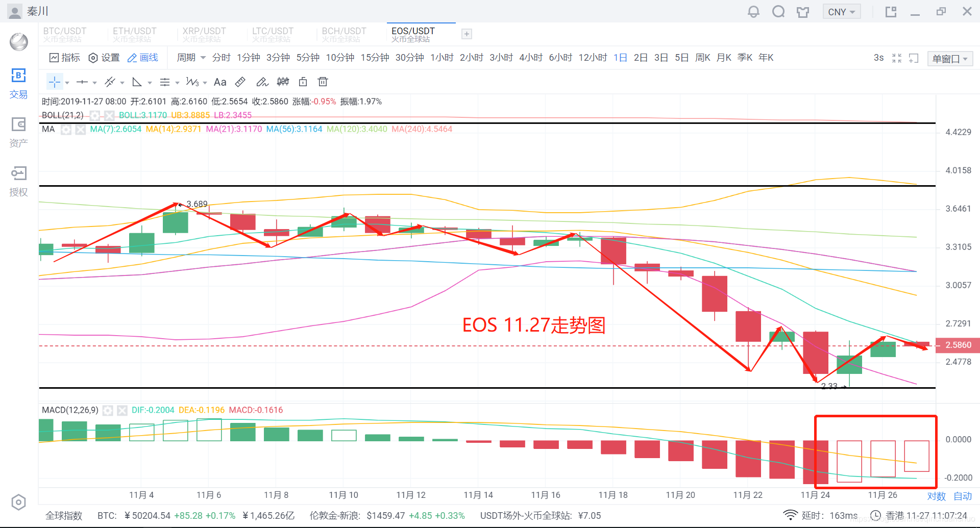Expand wave tool dropdown arrow

coord(205,83)
